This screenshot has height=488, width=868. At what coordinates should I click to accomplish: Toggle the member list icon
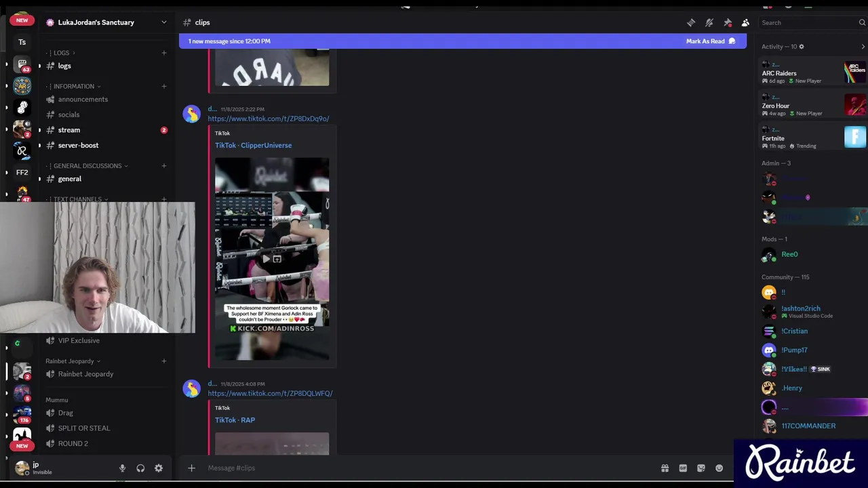[x=745, y=22]
